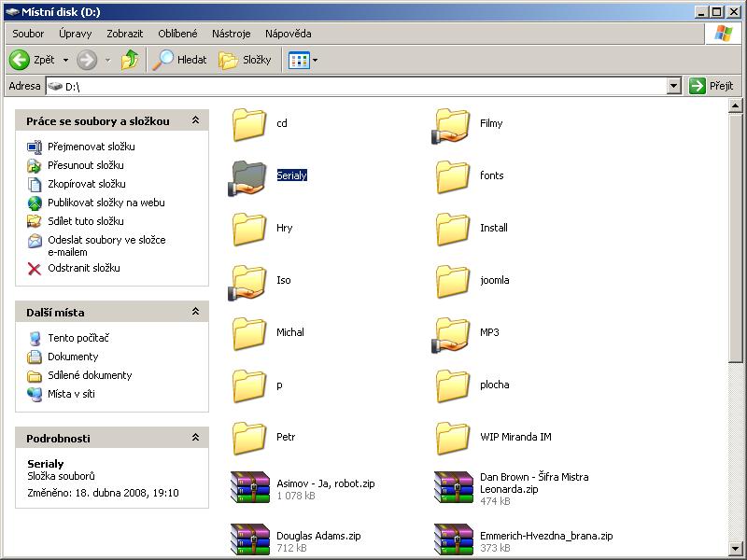Screen dimensions: 747x560
Task: Select the WIP Miranda IM folder
Action: coord(452,438)
